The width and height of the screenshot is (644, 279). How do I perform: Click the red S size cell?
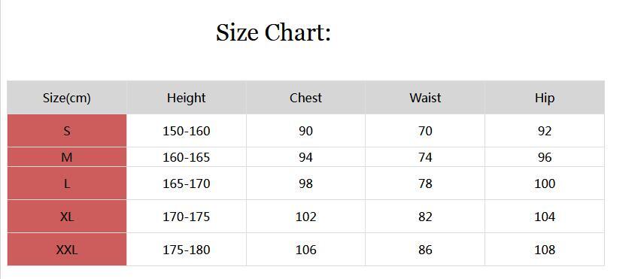pyautogui.click(x=67, y=131)
